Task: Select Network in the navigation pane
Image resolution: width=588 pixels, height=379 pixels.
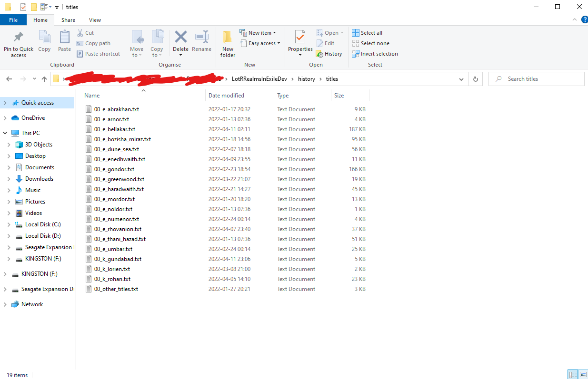Action: [x=32, y=304]
